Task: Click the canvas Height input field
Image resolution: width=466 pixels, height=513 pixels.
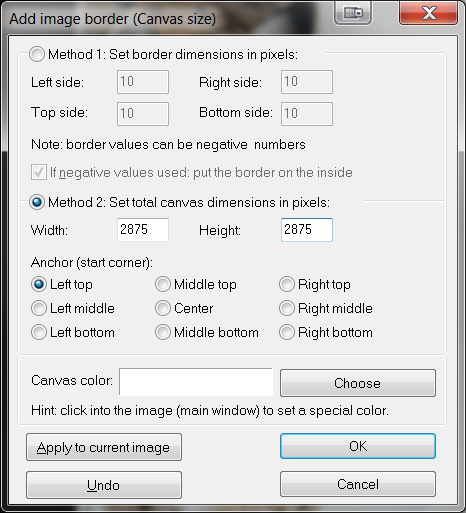Action: (x=307, y=230)
